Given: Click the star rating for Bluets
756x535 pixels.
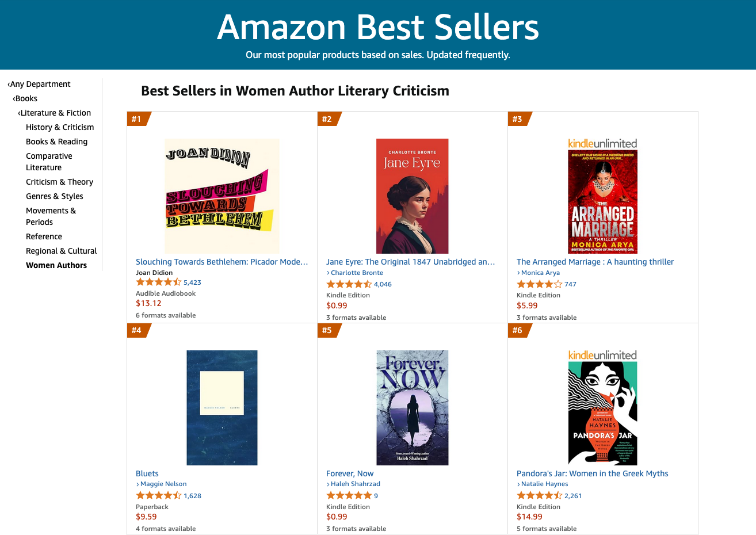Looking at the screenshot, I should click(x=158, y=496).
